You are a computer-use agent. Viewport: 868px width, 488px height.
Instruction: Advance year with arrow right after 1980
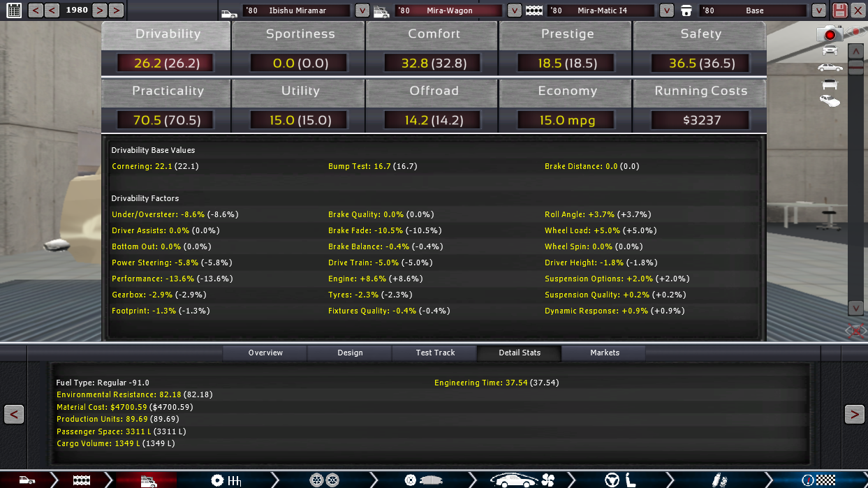pyautogui.click(x=99, y=10)
